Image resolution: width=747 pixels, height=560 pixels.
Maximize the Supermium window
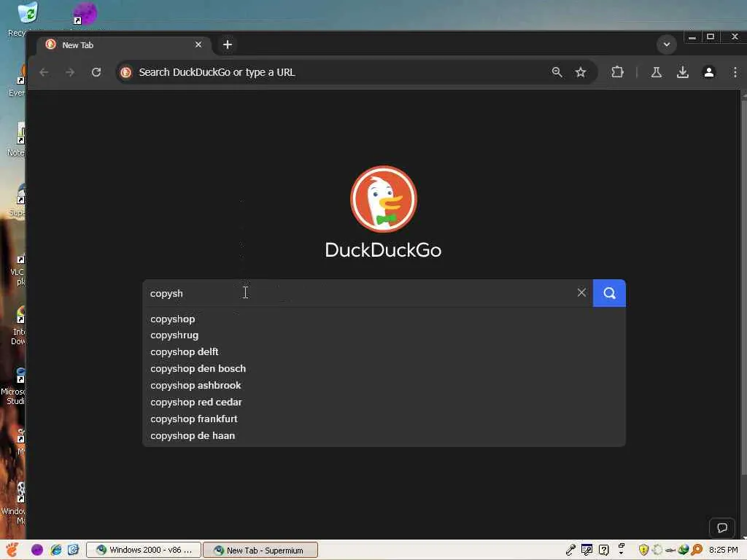711,36
